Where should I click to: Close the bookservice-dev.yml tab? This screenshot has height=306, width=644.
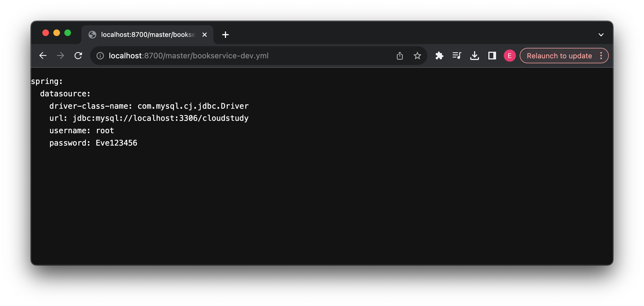205,34
